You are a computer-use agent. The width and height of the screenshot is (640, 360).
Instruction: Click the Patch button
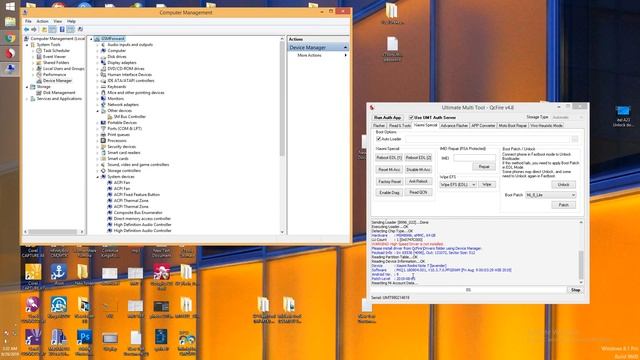[x=563, y=205]
